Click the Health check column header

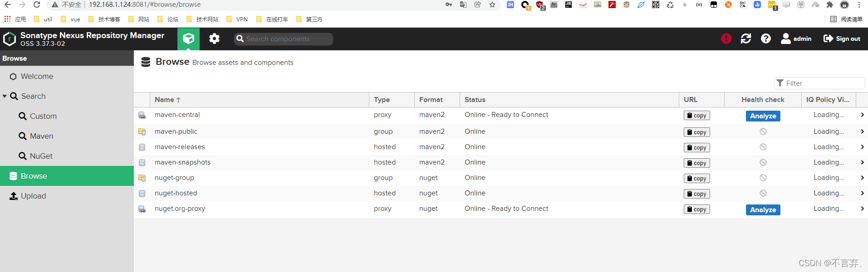coord(763,100)
